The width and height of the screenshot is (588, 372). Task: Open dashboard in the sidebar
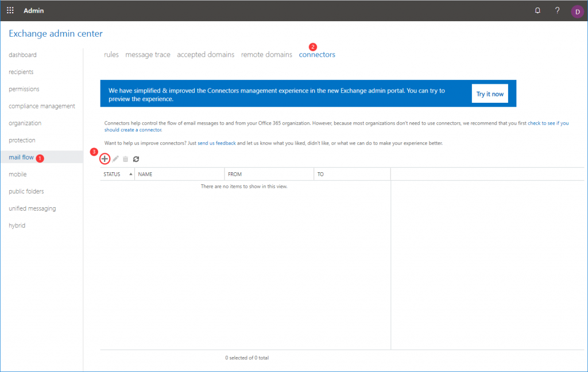(x=22, y=55)
